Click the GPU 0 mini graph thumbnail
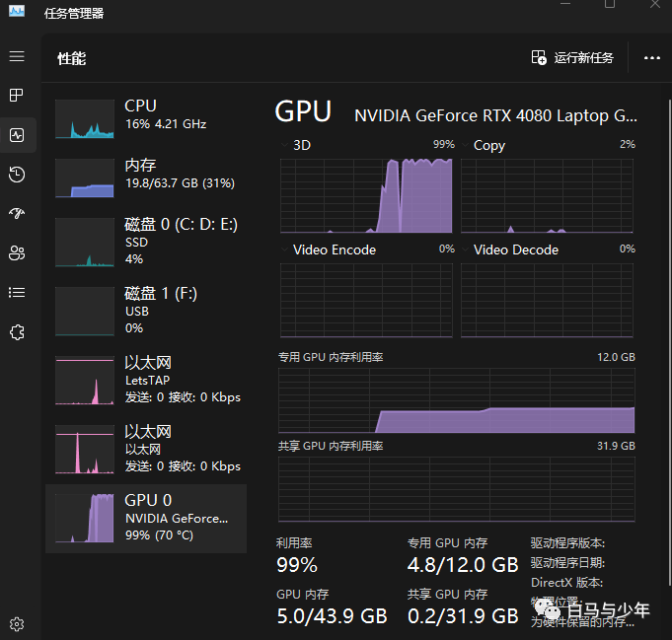 85,518
